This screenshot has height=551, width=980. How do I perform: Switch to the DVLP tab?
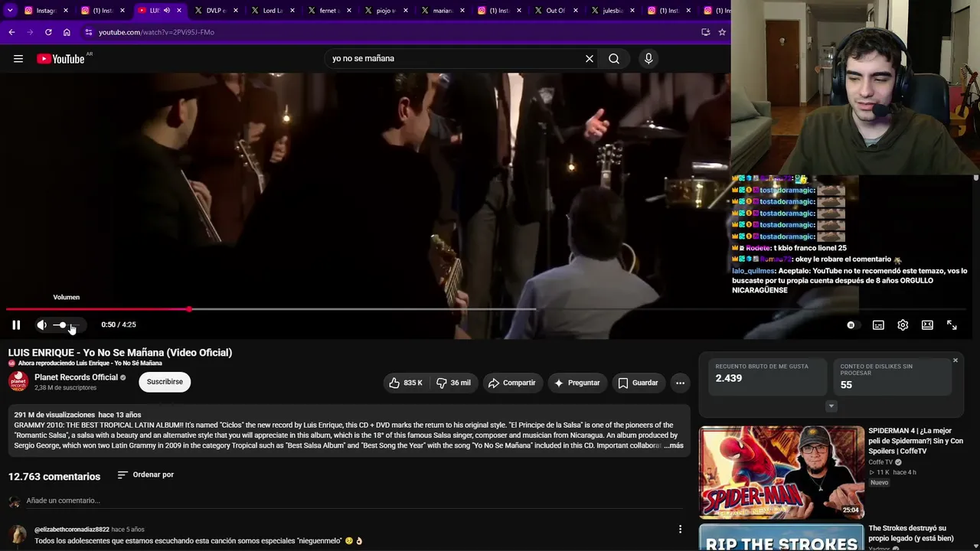[215, 11]
